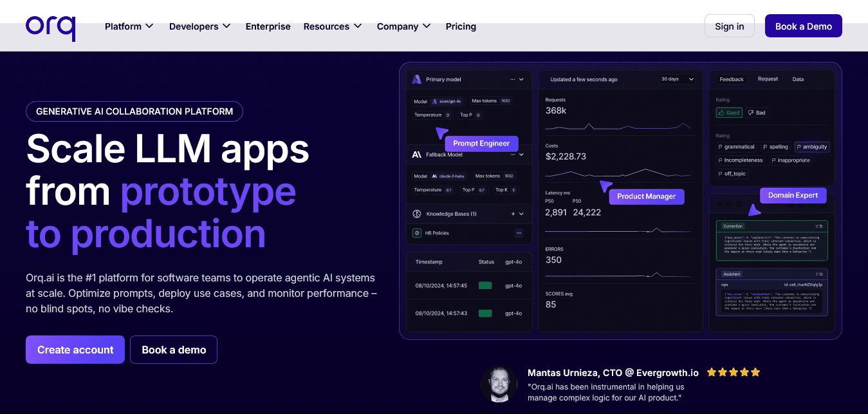
Task: Click Book a demo beside Create account
Action: point(174,350)
